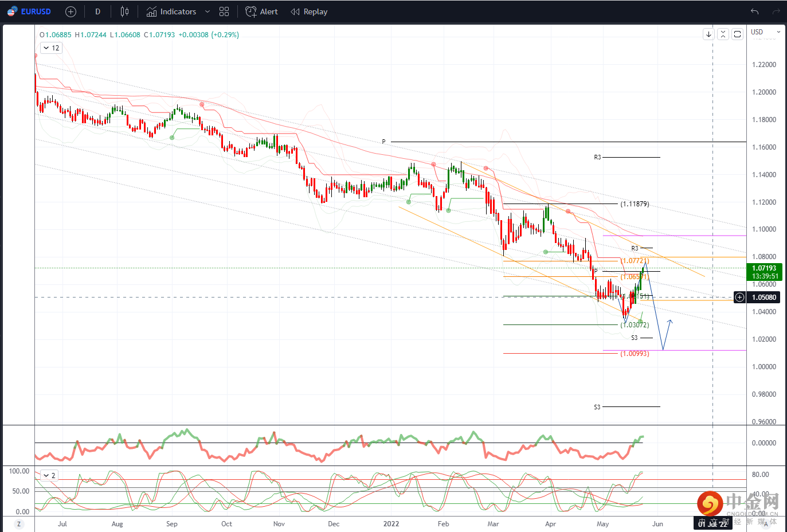Click the 1.05080 crosshair price label
This screenshot has height=532, width=787.
pyautogui.click(x=764, y=297)
